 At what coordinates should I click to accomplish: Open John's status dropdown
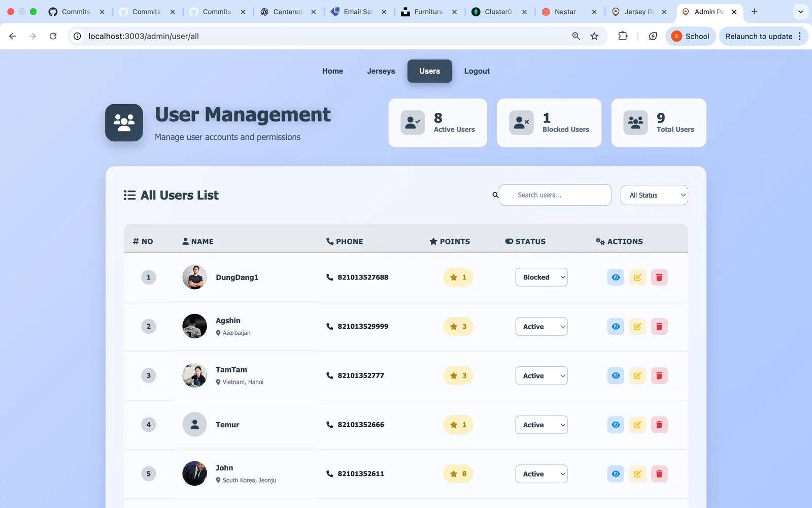(x=542, y=474)
